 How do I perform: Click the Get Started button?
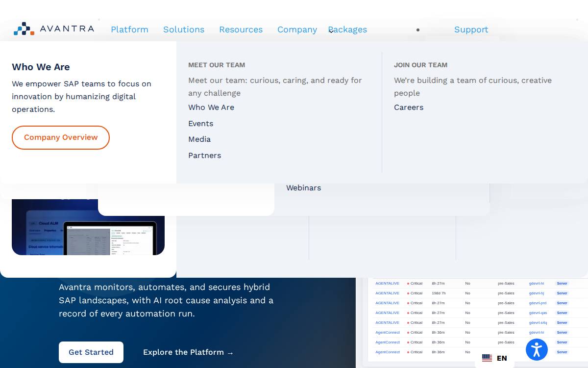tap(91, 352)
